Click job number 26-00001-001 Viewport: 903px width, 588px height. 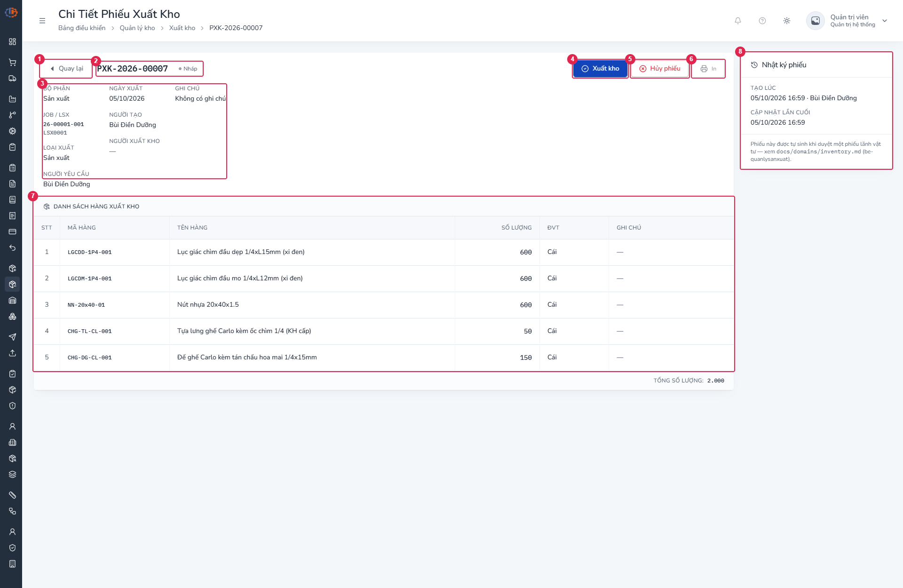point(63,125)
